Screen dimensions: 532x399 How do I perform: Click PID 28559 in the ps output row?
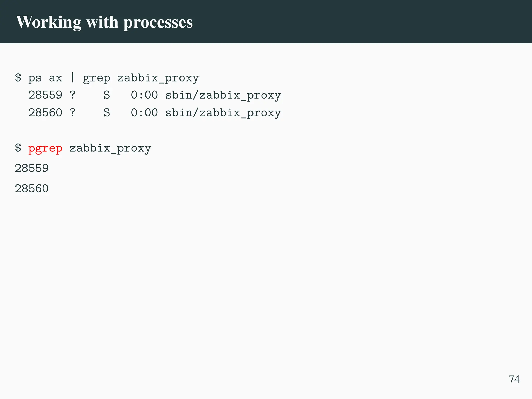(x=45, y=95)
